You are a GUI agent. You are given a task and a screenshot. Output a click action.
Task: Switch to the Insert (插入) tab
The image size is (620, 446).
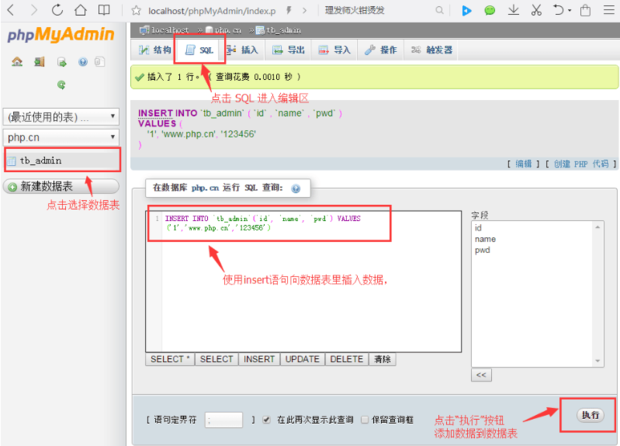click(x=242, y=50)
